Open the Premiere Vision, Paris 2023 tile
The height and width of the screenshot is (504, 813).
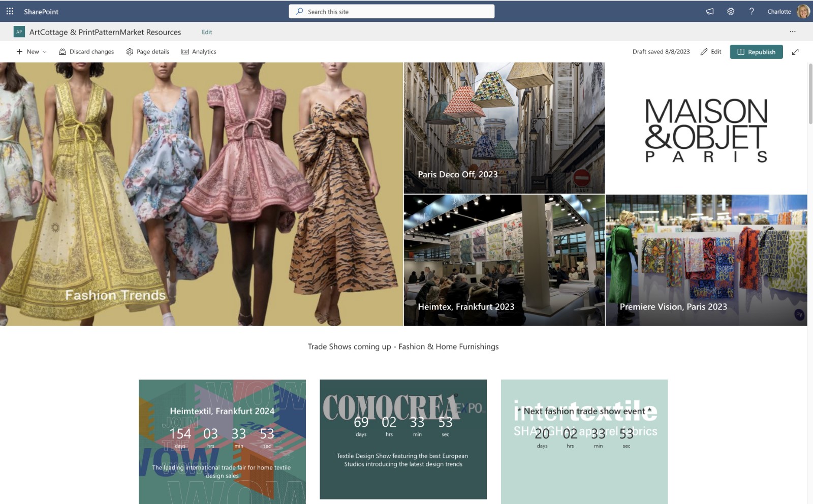click(x=706, y=260)
